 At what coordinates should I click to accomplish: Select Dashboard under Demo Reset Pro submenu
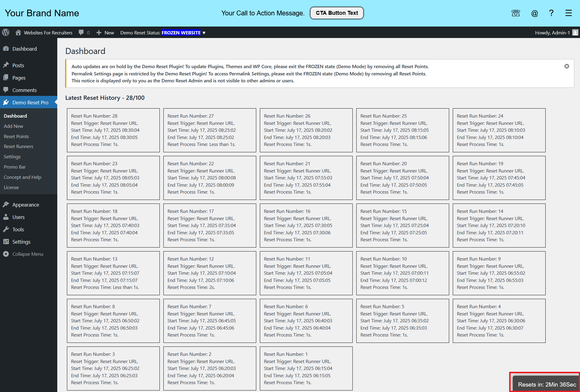(x=15, y=116)
